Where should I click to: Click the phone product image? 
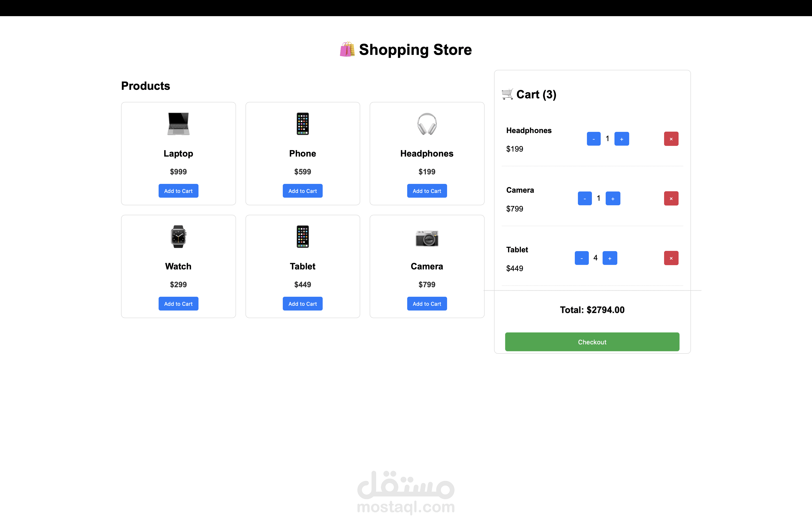(302, 124)
